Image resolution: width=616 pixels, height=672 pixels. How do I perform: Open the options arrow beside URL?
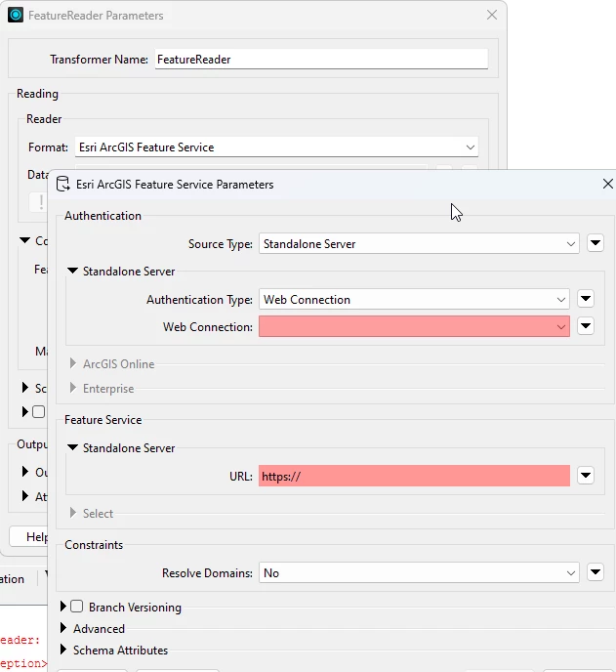pos(585,475)
